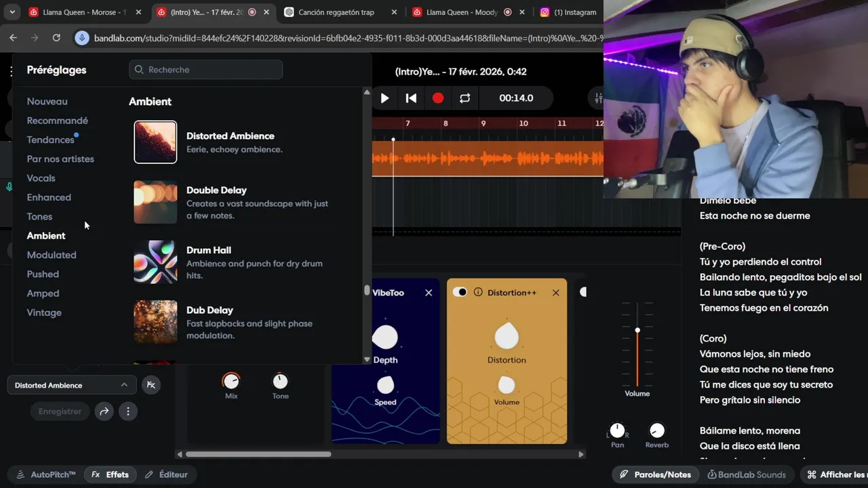
Task: Click the disabled Enregistrer button
Action: 60,411
